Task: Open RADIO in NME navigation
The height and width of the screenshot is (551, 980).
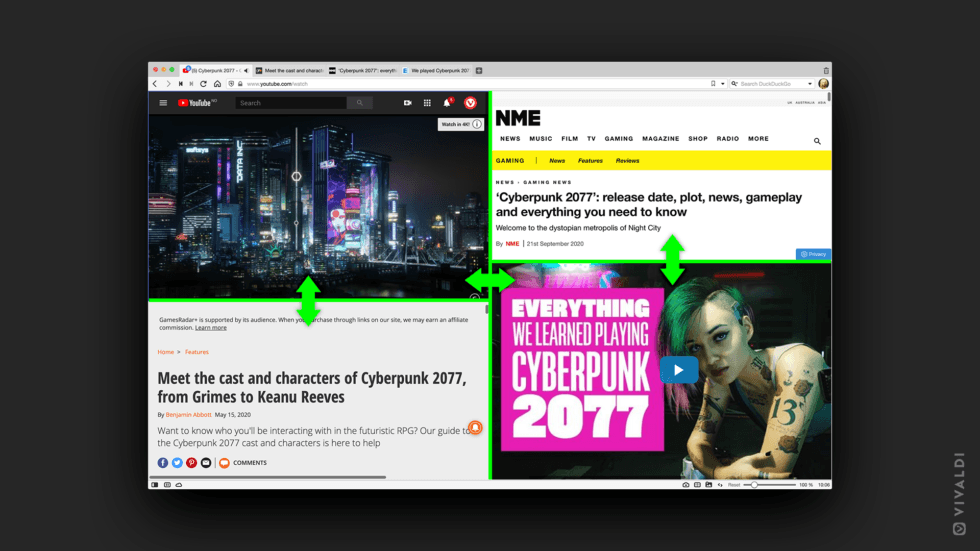Action: (728, 139)
